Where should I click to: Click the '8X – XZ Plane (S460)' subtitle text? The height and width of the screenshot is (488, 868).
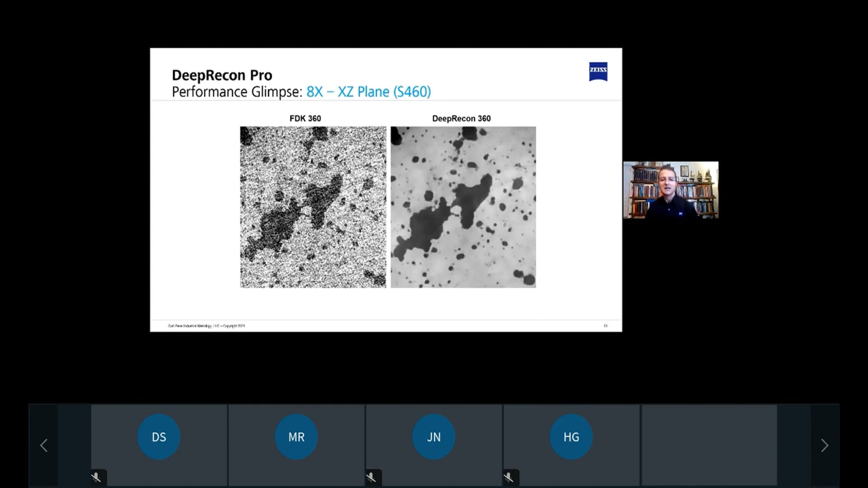point(368,92)
